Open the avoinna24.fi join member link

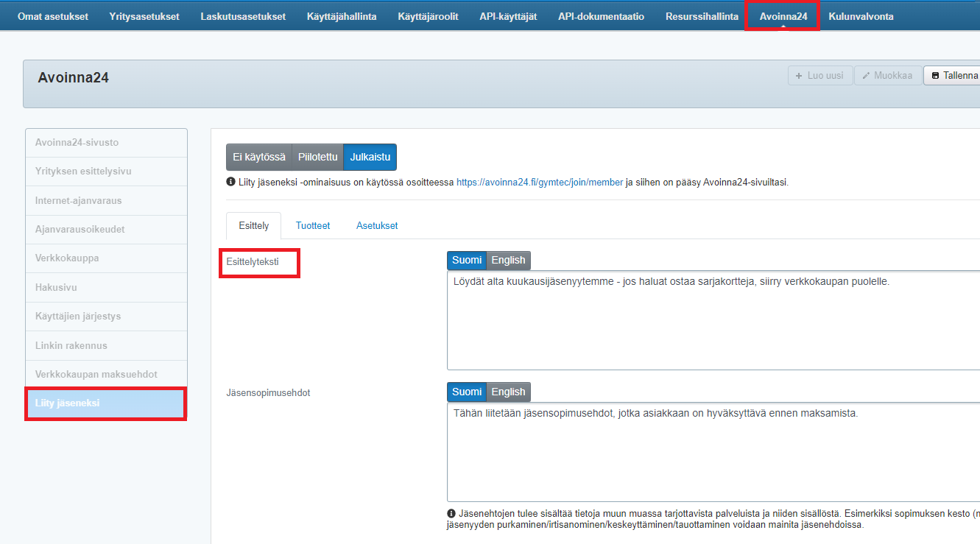point(540,183)
